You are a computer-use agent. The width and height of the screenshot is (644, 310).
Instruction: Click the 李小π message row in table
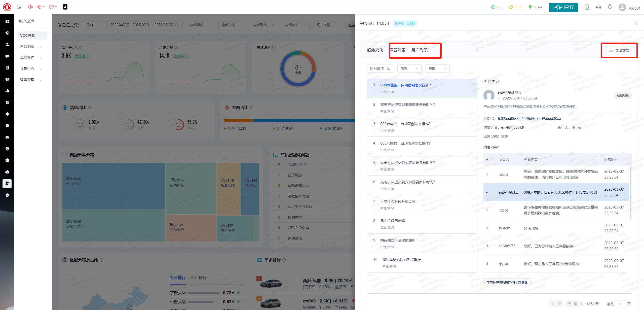click(556, 264)
